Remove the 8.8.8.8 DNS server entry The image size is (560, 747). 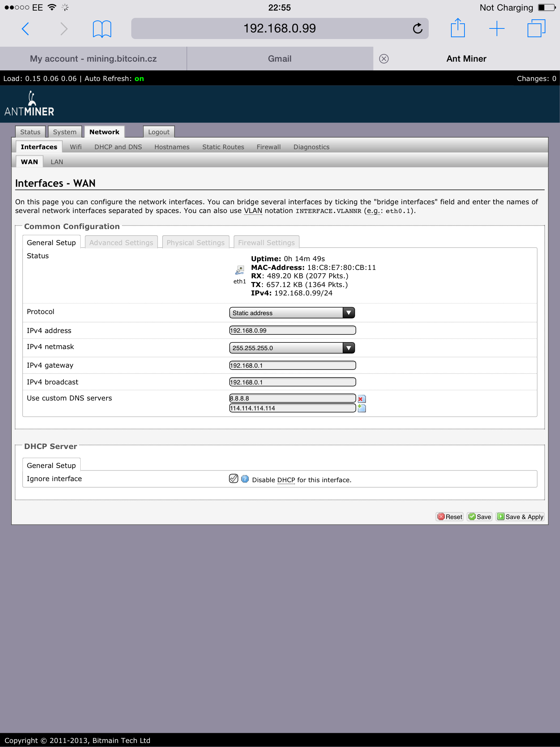click(361, 399)
